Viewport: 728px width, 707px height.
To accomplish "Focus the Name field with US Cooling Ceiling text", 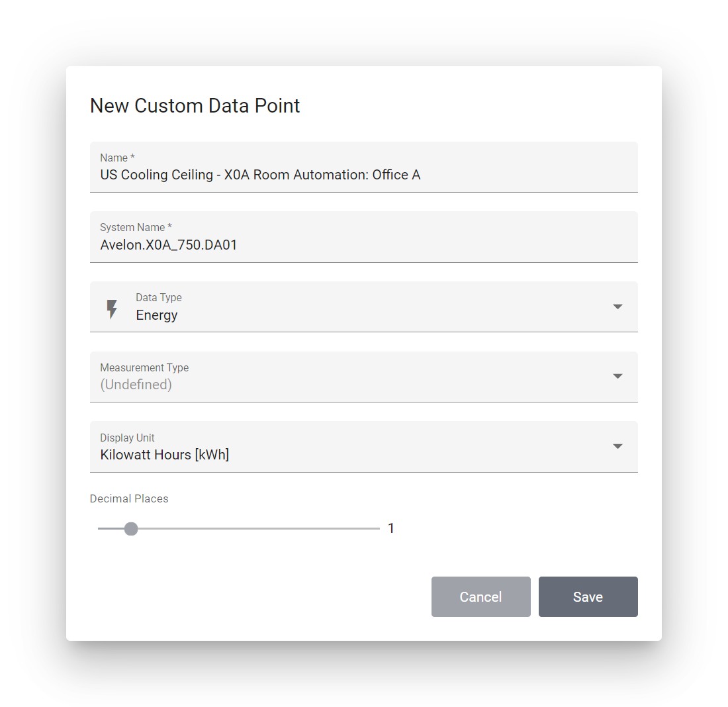I will coord(363,167).
